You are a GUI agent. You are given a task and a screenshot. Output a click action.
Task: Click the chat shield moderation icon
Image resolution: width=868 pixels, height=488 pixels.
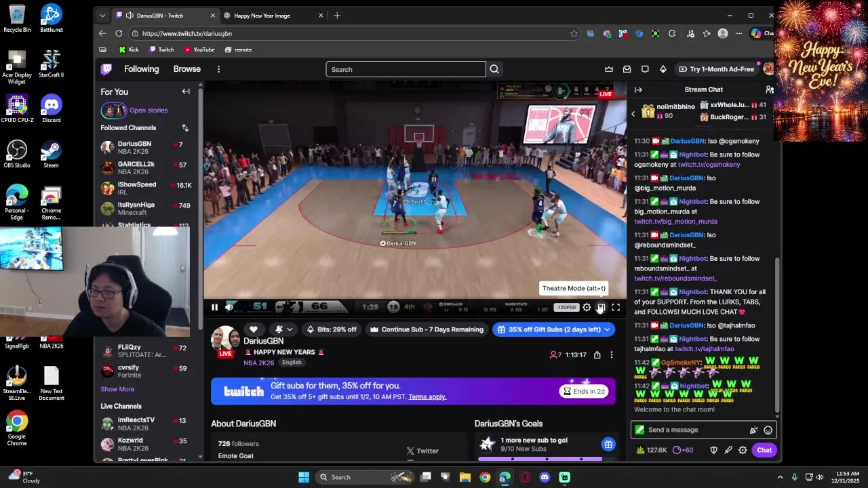[713, 450]
